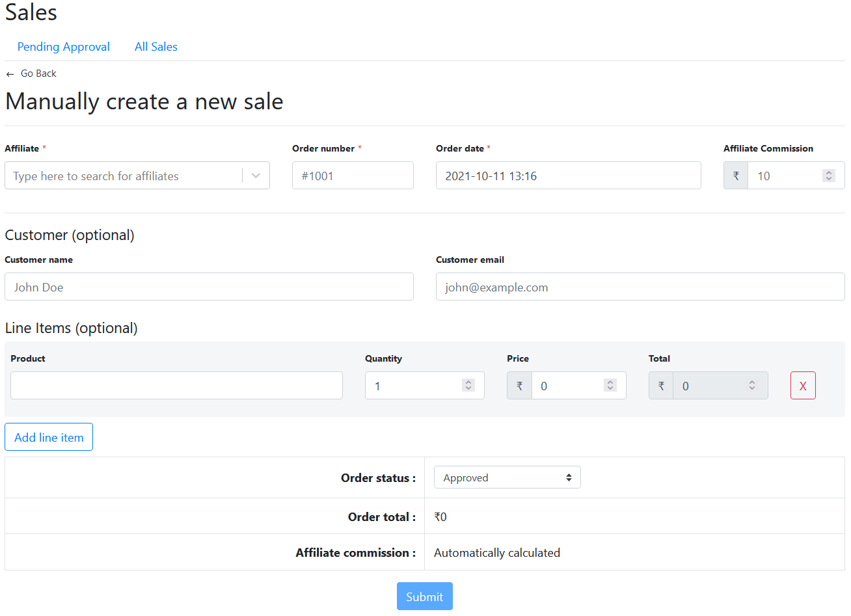Click the rupee symbol in Total field

661,386
